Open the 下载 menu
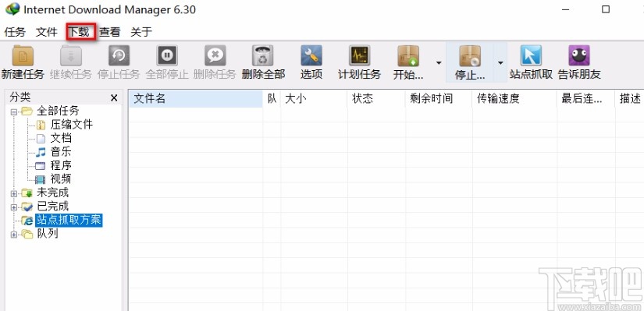Viewport: 644px width, 311px height. pyautogui.click(x=78, y=32)
